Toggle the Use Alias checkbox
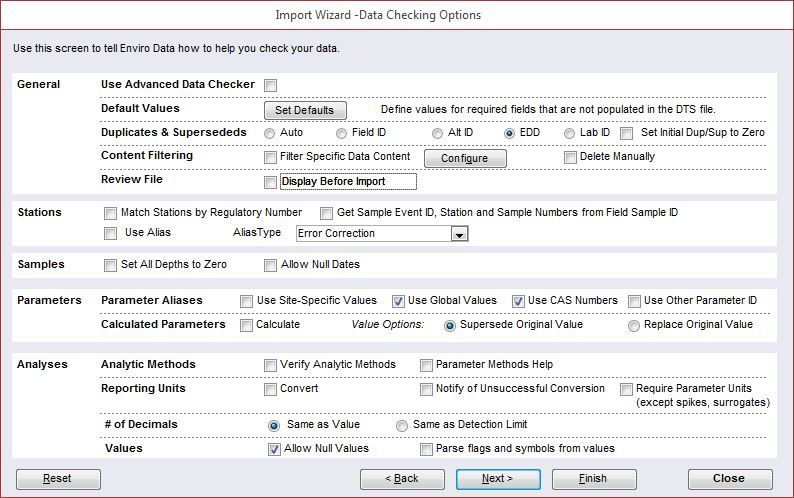 [x=110, y=233]
